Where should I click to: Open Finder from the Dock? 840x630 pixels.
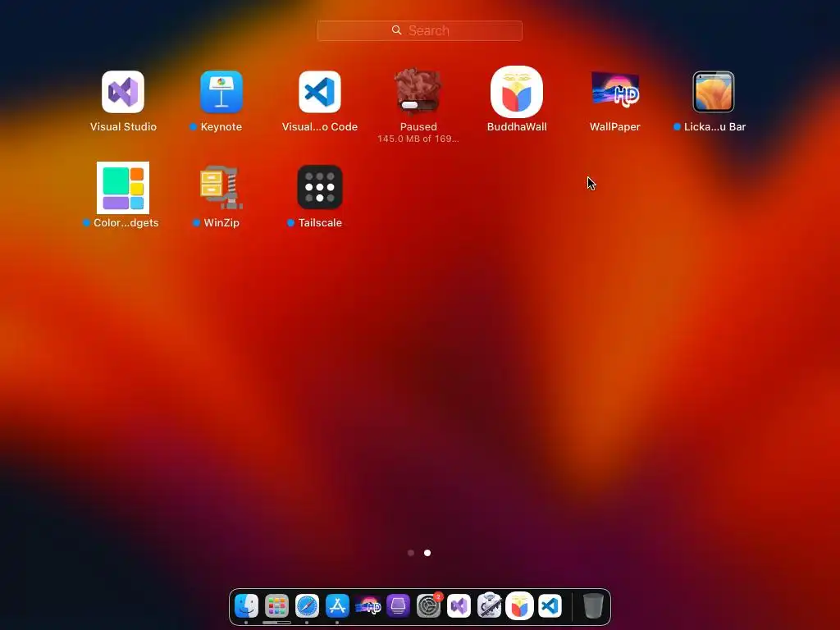coord(246,606)
